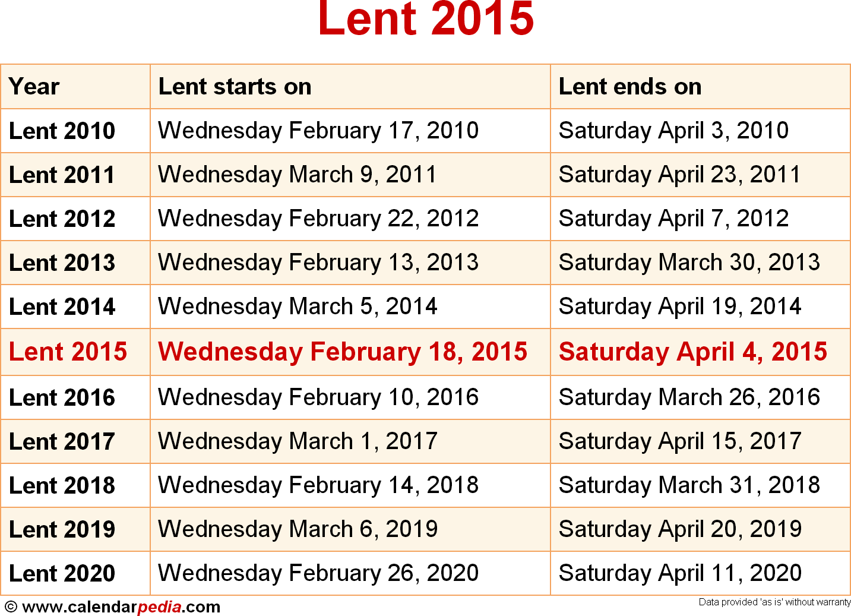The width and height of the screenshot is (851, 616).
Task: Select the 'Lent ends on' column header
Action: [x=630, y=87]
